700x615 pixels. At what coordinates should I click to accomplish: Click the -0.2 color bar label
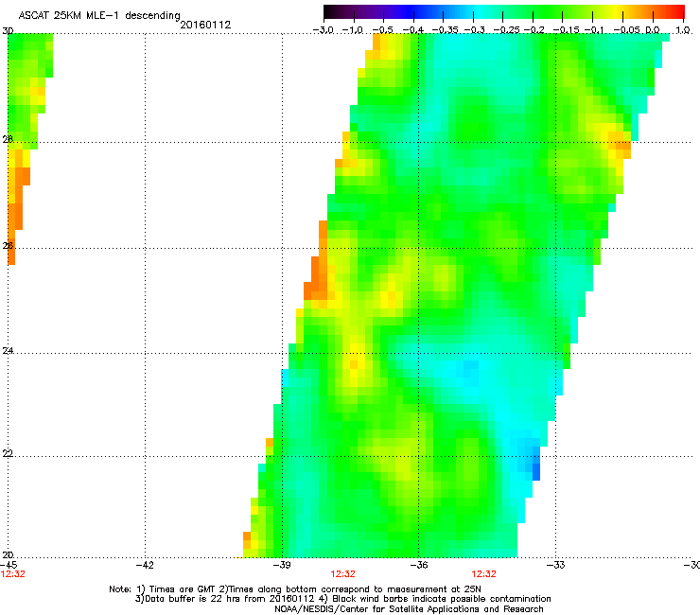pyautogui.click(x=534, y=30)
